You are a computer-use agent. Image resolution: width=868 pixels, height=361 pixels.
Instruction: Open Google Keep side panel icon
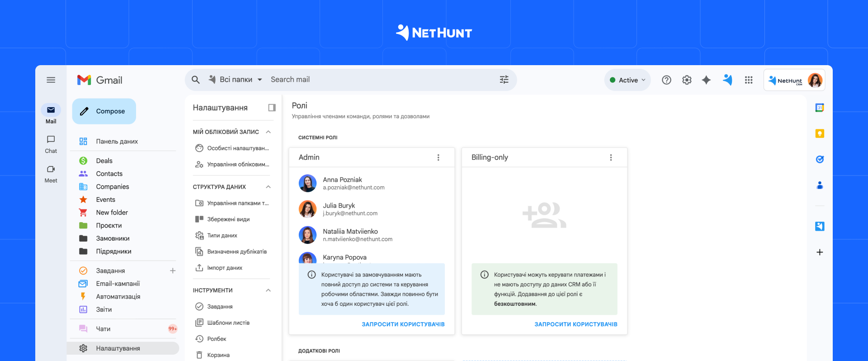820,133
